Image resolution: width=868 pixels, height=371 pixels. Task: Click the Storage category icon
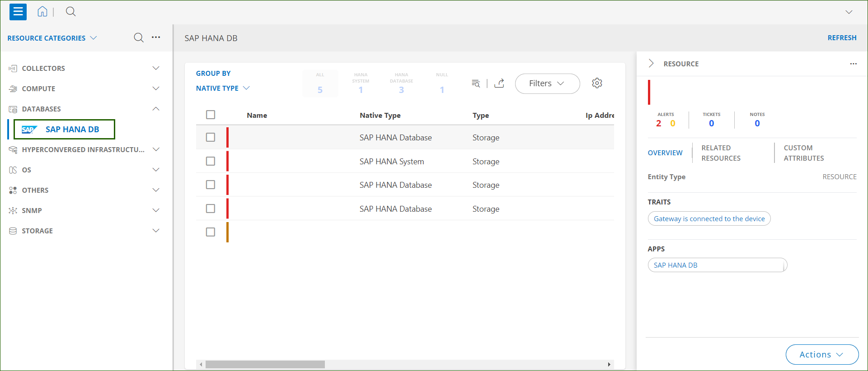(x=13, y=231)
